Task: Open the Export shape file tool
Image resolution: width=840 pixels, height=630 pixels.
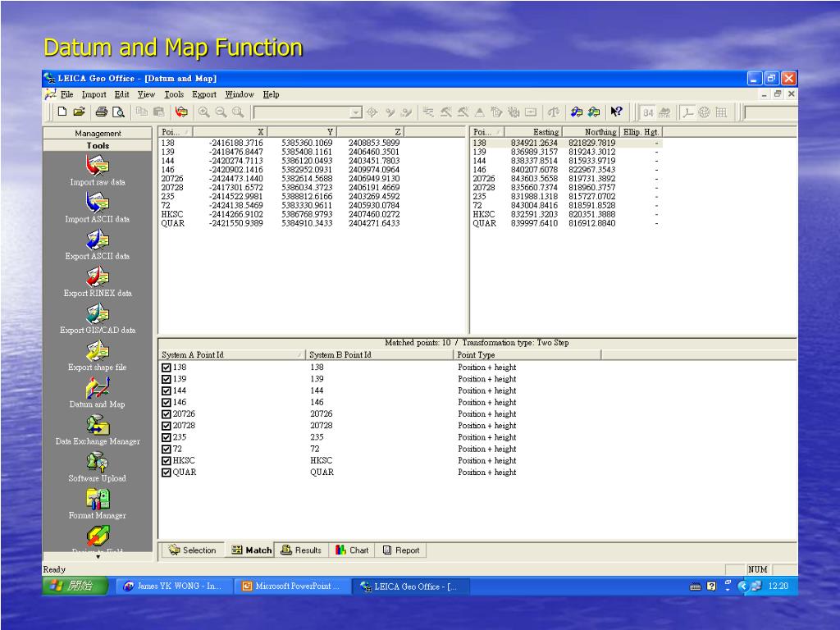Action: click(x=98, y=356)
